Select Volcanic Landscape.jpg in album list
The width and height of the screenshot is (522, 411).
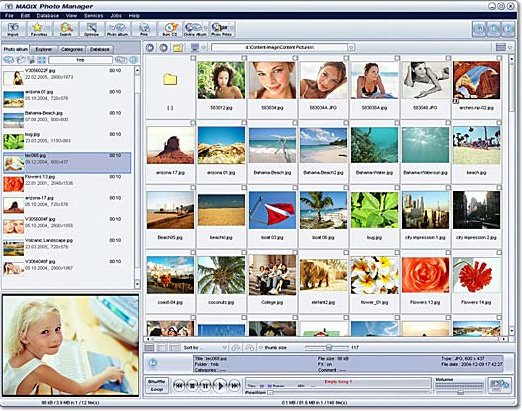[67, 247]
